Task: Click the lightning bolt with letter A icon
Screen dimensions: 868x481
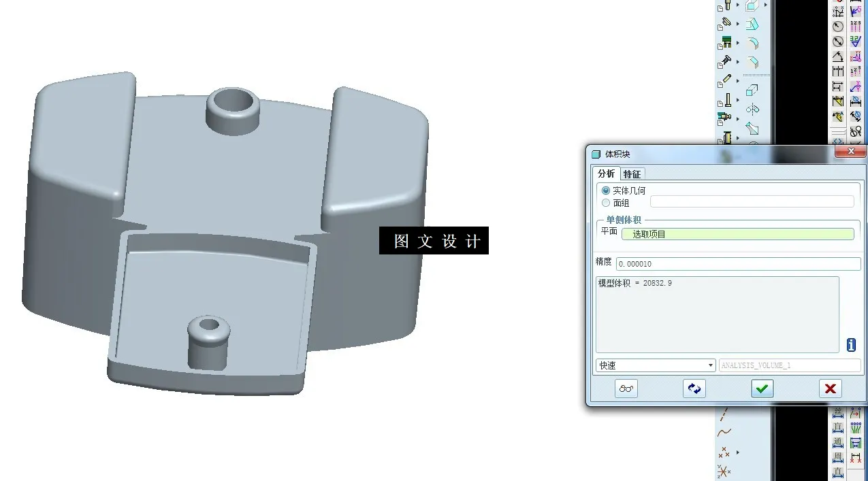Action: click(x=837, y=116)
